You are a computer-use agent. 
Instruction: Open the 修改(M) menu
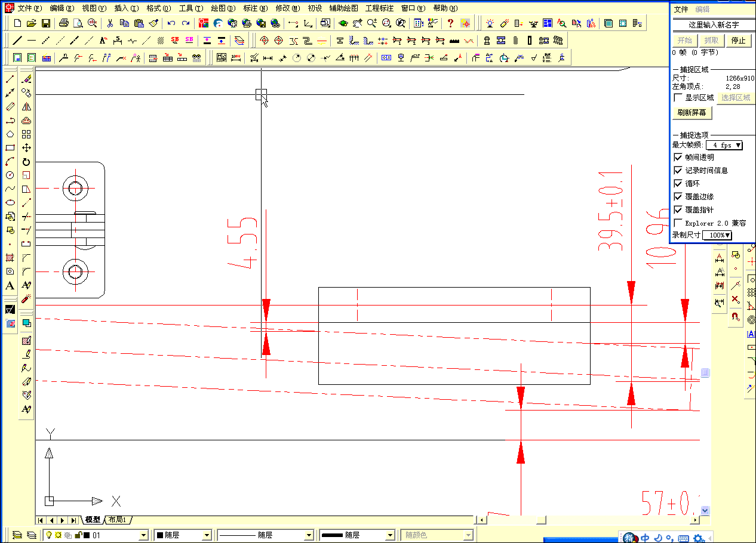click(x=288, y=8)
